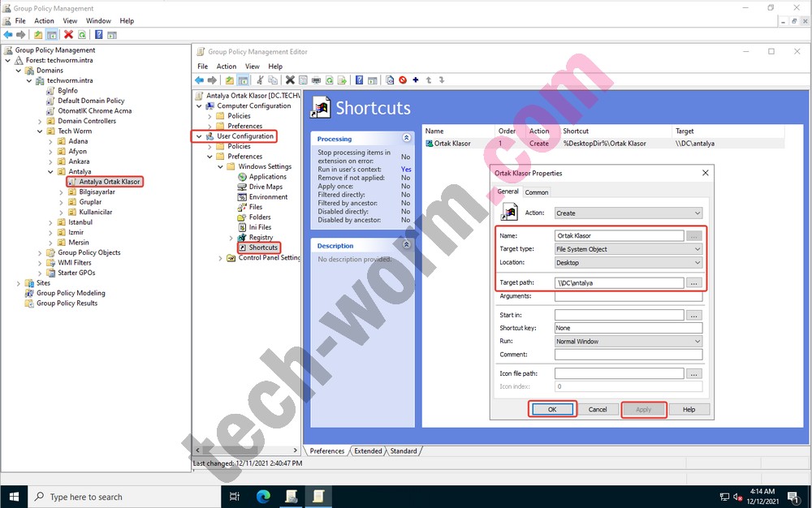The width and height of the screenshot is (812, 508).
Task: Click the browse button next to Target path
Action: pyautogui.click(x=693, y=283)
